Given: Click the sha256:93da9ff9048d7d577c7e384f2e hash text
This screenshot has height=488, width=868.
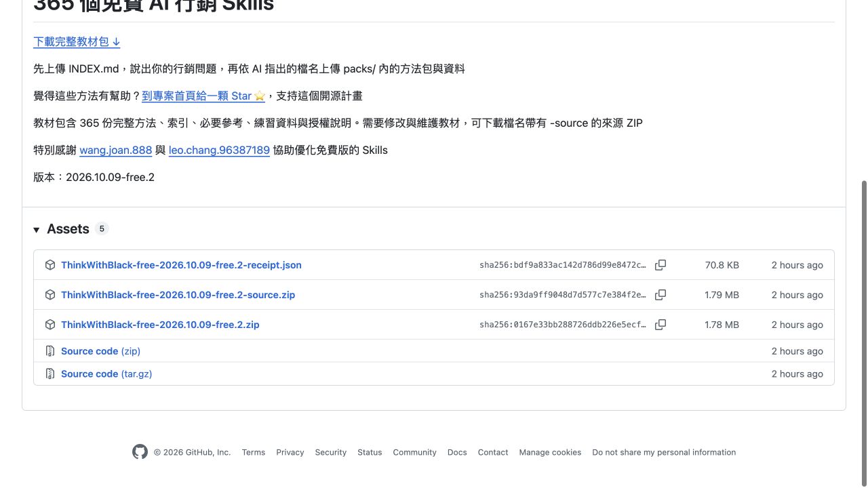Looking at the screenshot, I should 563,295.
